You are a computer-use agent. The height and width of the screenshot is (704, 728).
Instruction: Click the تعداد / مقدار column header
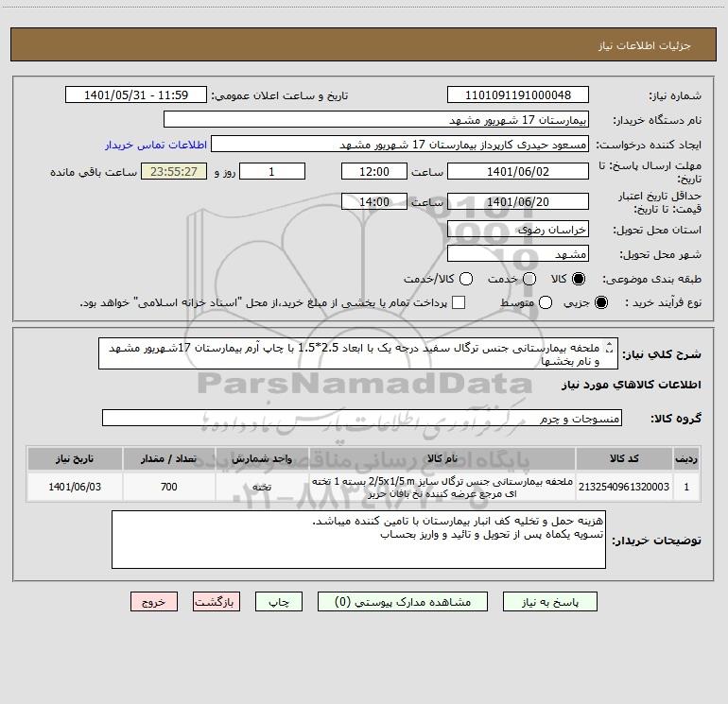pos(169,458)
